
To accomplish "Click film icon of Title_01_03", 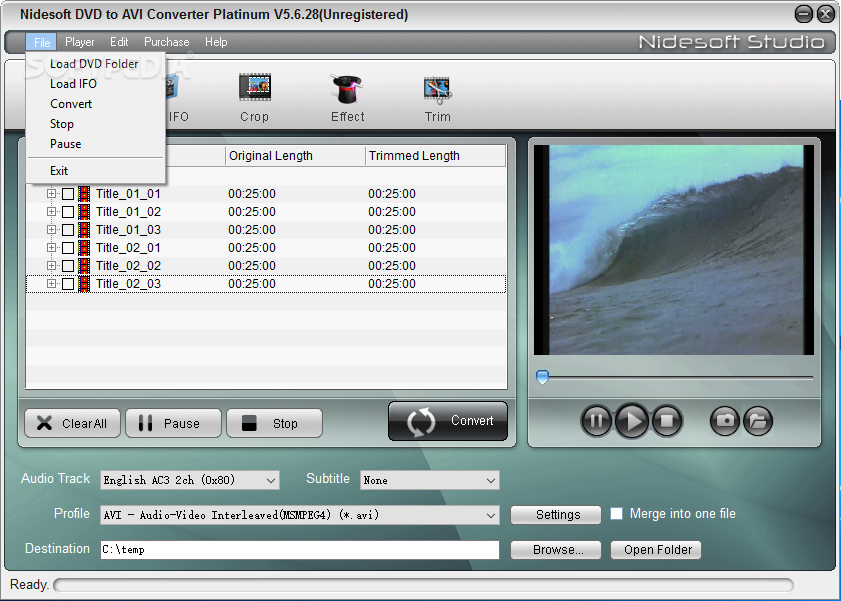I will pos(84,229).
